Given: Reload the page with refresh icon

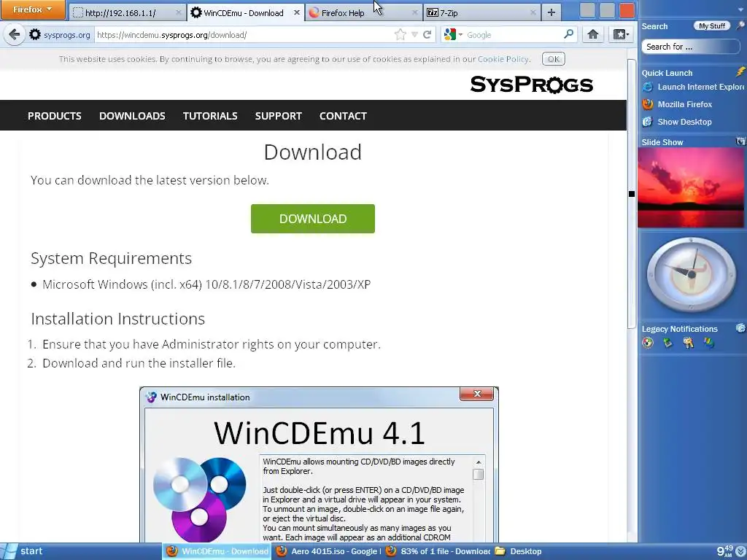Looking at the screenshot, I should (427, 34).
